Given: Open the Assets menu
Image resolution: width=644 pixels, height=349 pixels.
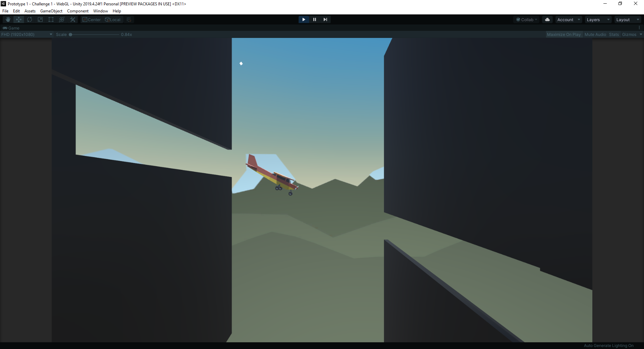Looking at the screenshot, I should pos(30,11).
